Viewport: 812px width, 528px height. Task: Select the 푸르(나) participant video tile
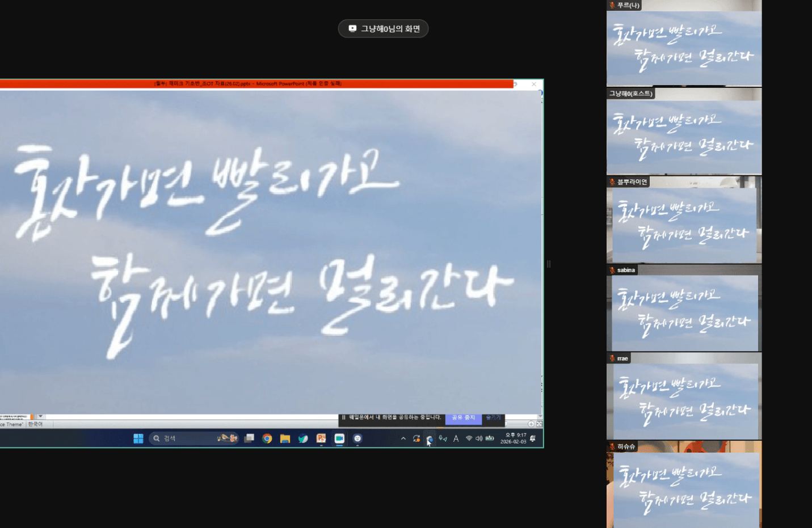pos(684,44)
